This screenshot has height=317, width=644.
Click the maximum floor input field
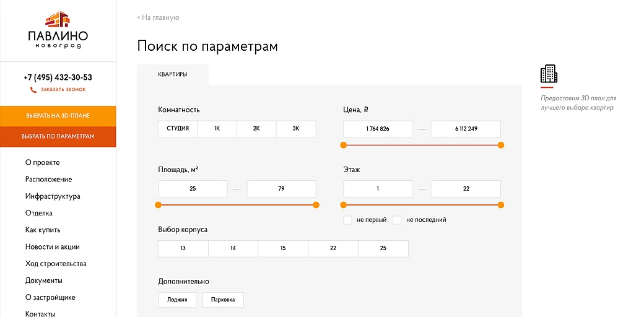click(x=466, y=189)
